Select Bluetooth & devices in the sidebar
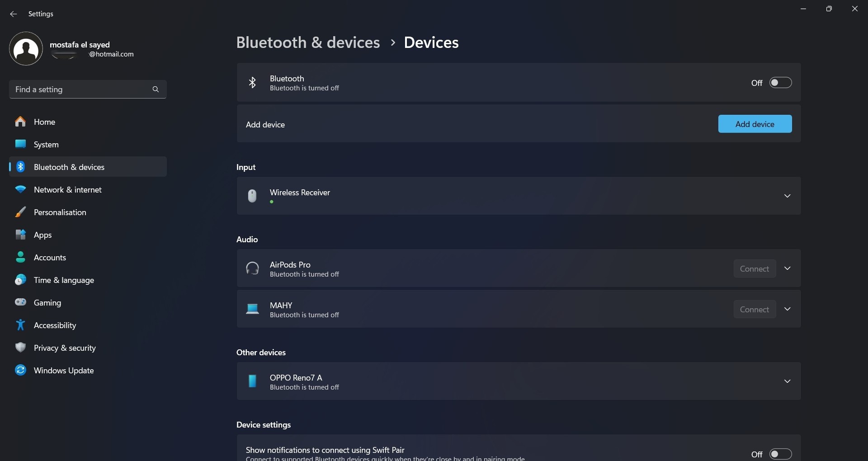This screenshot has width=868, height=461. click(x=69, y=167)
